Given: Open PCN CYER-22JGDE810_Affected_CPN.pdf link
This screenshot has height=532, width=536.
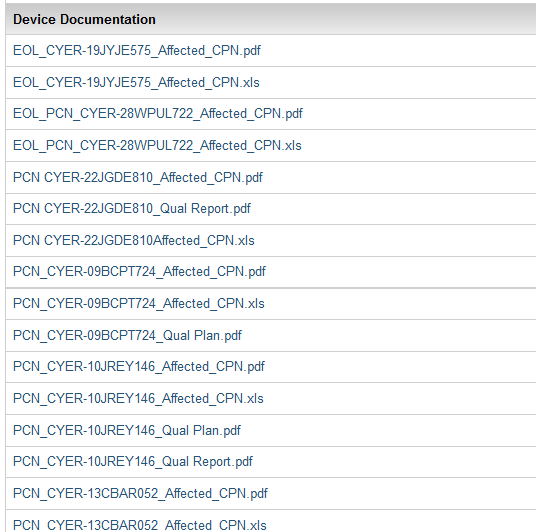Looking at the screenshot, I should click(138, 177).
